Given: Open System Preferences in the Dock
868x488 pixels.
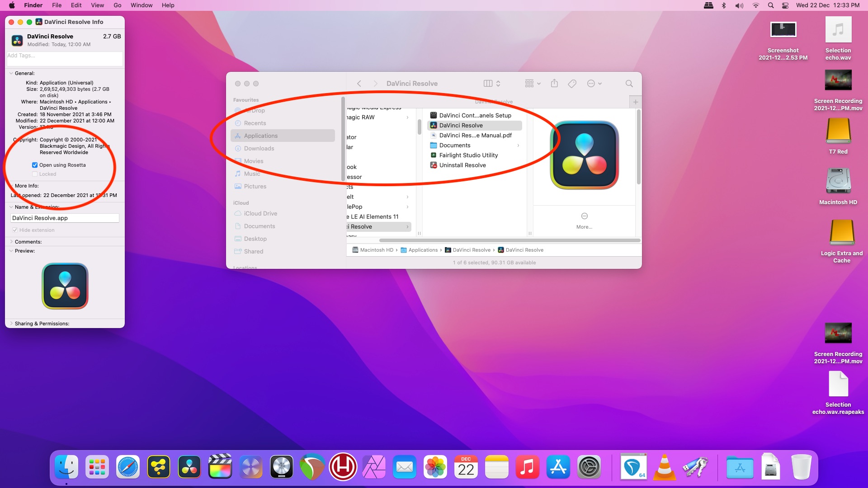Looking at the screenshot, I should pyautogui.click(x=589, y=467).
